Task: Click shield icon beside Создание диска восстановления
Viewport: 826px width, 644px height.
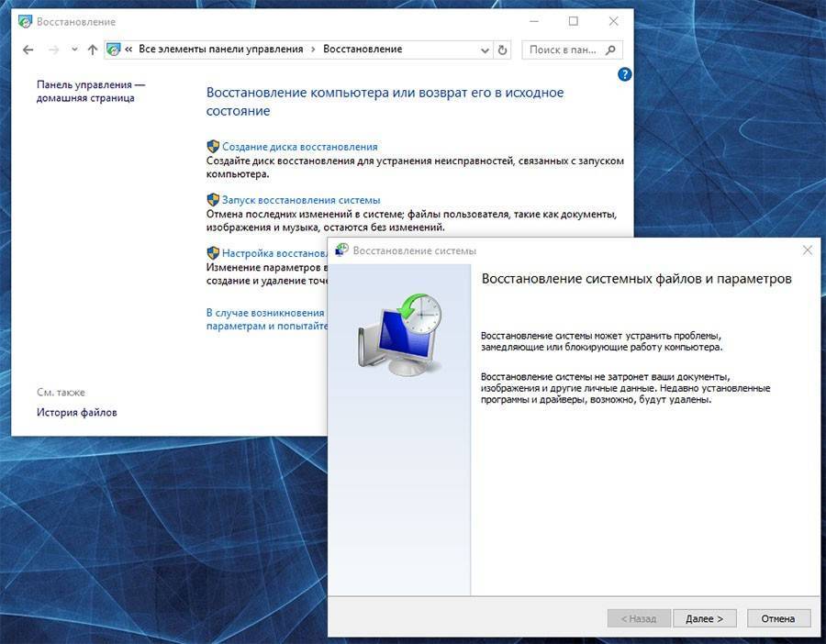Action: tap(213, 147)
